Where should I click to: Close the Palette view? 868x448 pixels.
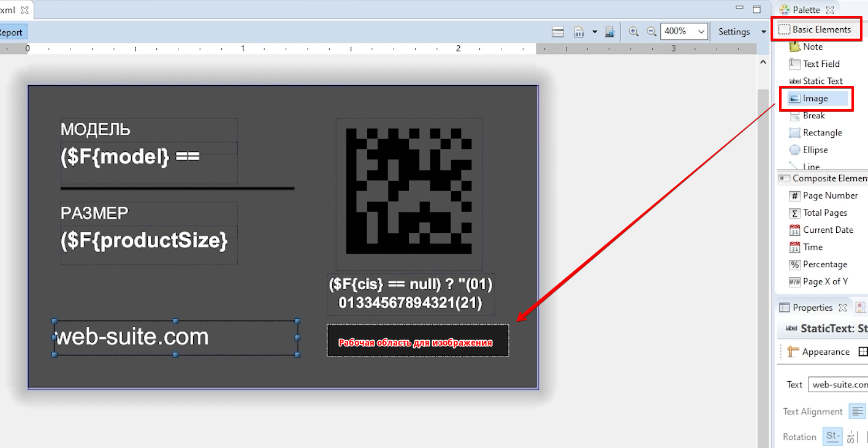830,10
